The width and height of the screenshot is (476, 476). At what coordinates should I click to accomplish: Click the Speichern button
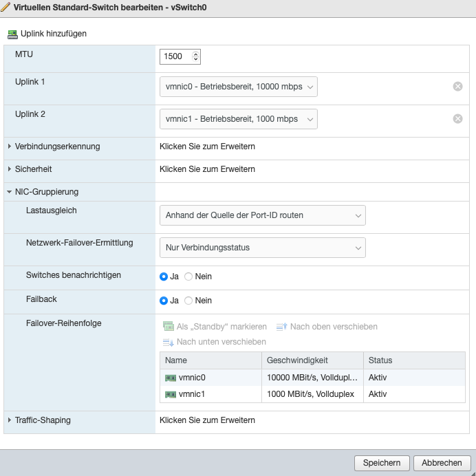[382, 463]
